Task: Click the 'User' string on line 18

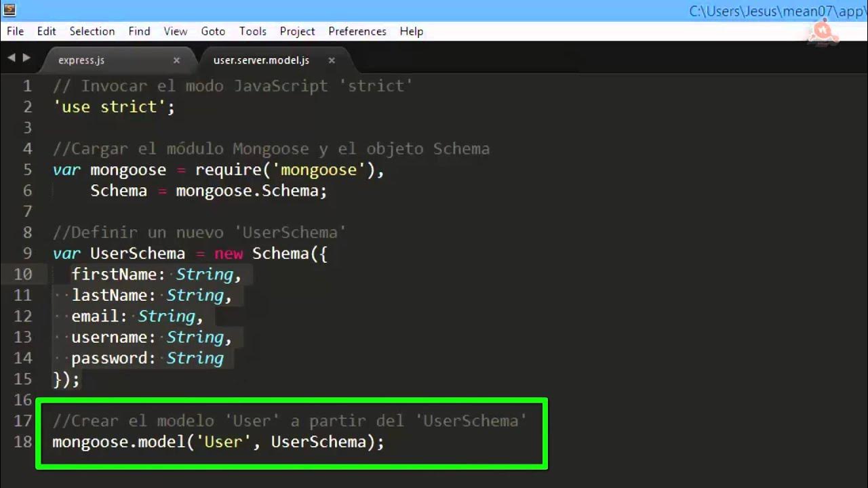Action: click(223, 442)
